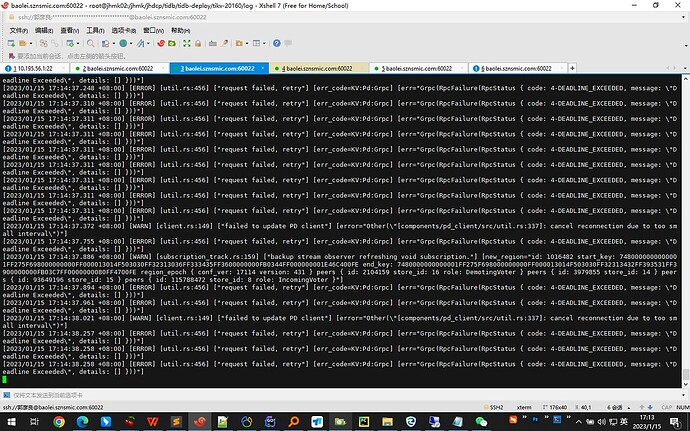
Task: Switch to tab 5 baolei.sznsmic.com:60022
Action: pyautogui.click(x=418, y=68)
